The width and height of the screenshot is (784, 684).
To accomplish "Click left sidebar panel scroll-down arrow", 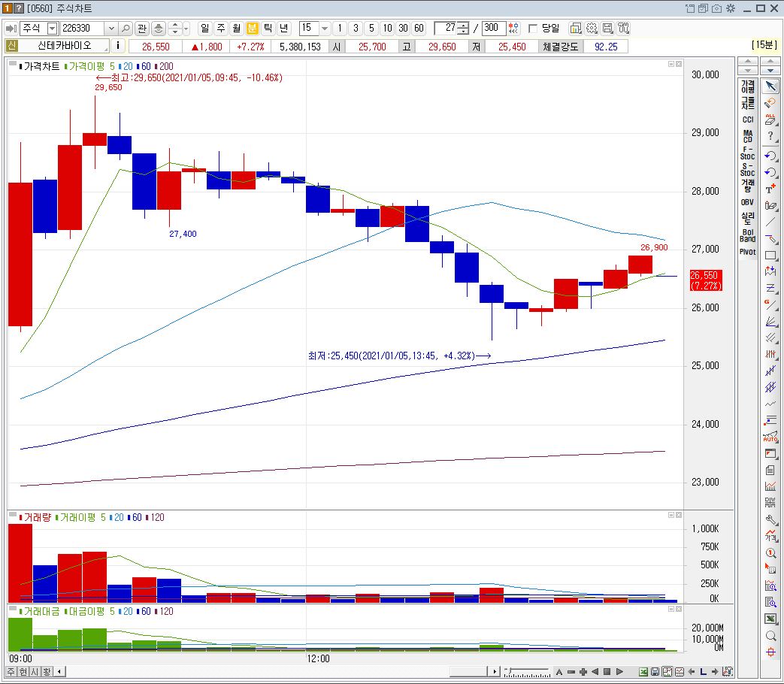I will tap(747, 71).
